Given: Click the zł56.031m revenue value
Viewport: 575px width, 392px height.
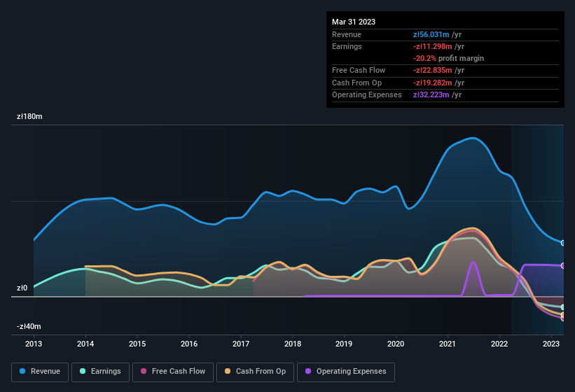Looking at the screenshot, I should point(431,34).
